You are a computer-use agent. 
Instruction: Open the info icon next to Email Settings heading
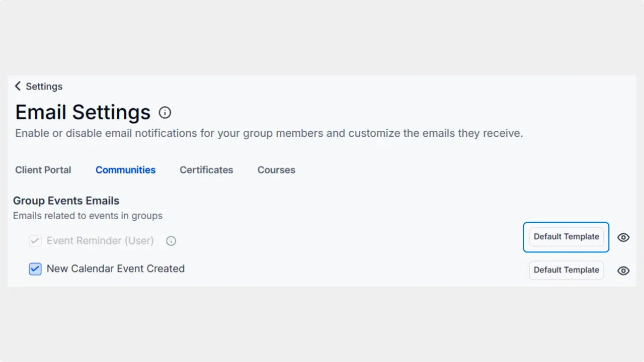point(165,113)
